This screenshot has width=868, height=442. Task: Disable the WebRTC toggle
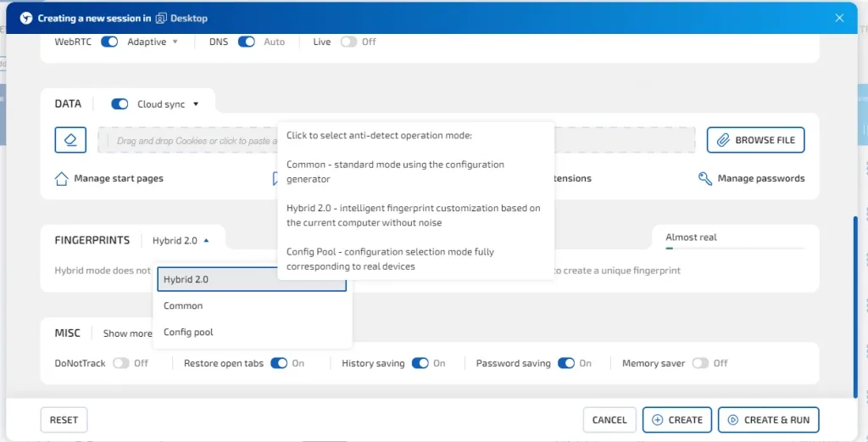tap(109, 42)
